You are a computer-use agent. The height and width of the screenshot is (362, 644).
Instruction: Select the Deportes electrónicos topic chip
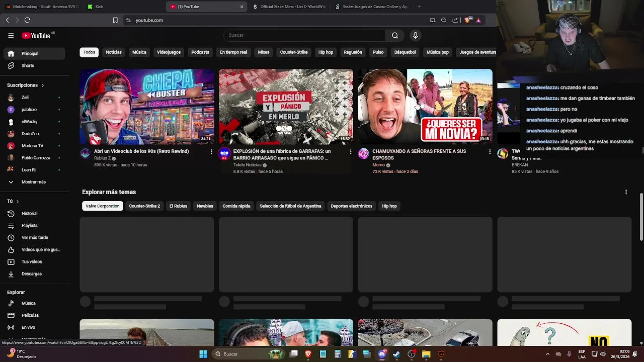[x=352, y=206]
